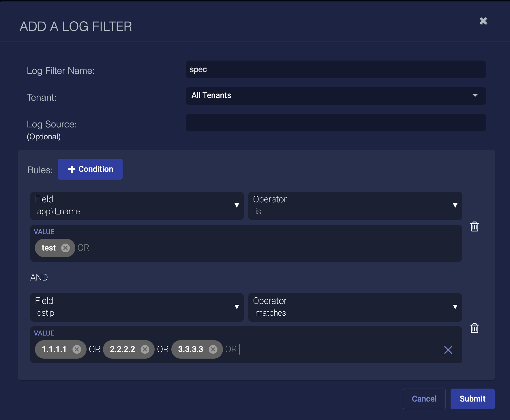
Task: Remove the 2.2.2.2 value chip
Action: (145, 349)
